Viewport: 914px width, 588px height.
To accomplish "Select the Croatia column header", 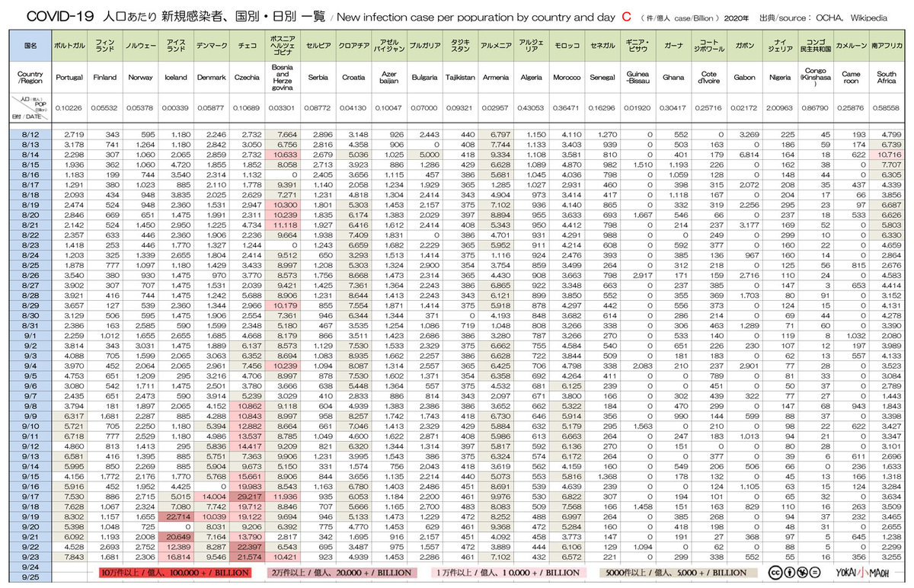I will (x=353, y=77).
